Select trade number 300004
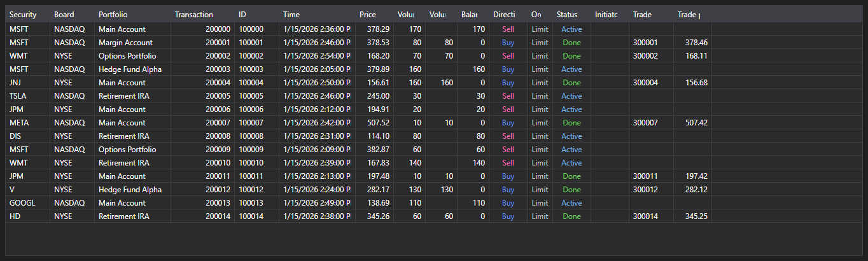 (651, 83)
